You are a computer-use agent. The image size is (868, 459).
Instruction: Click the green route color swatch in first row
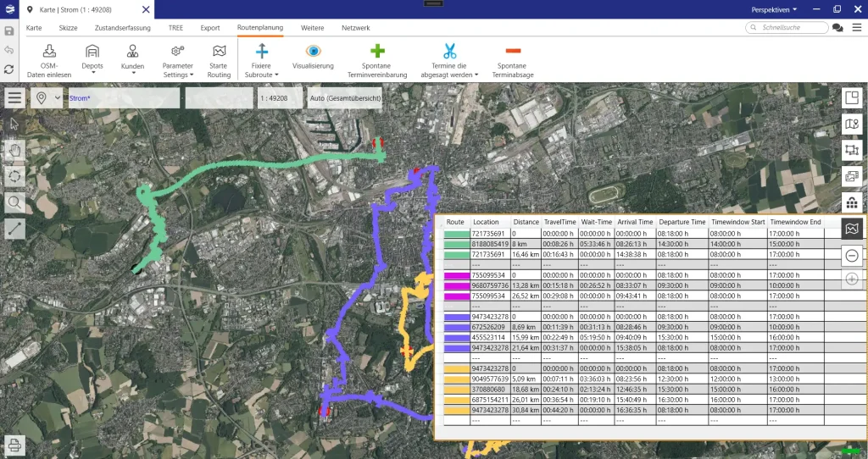(456, 234)
